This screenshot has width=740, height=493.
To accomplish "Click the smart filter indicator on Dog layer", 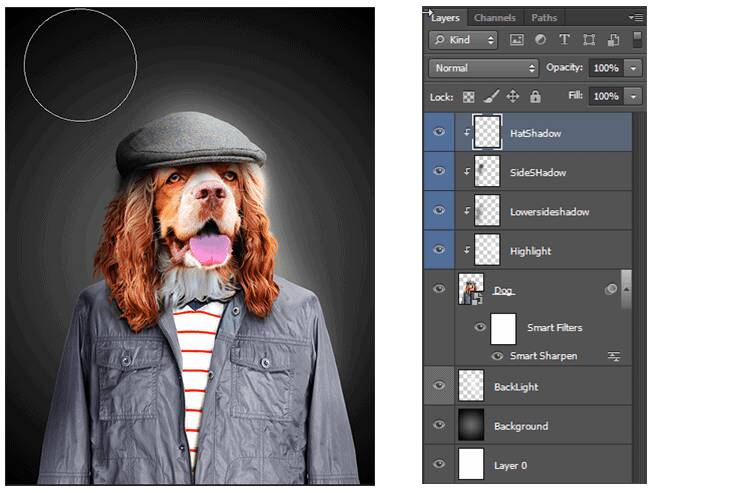I will [611, 289].
